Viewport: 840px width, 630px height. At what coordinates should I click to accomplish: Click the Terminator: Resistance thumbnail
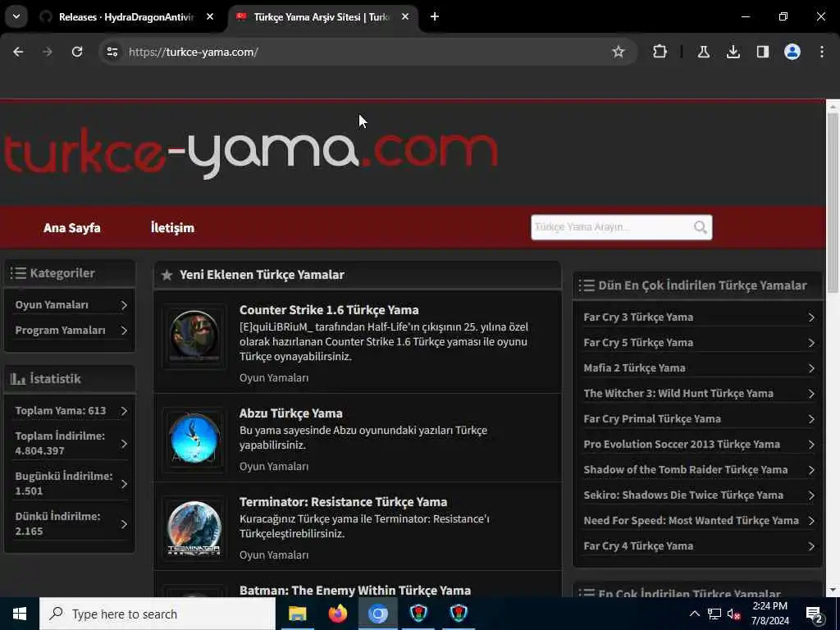(x=194, y=527)
